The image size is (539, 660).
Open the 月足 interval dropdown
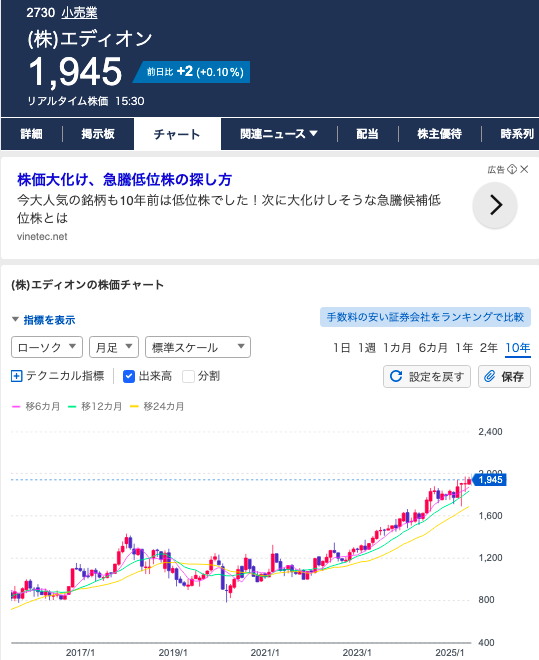tap(114, 347)
